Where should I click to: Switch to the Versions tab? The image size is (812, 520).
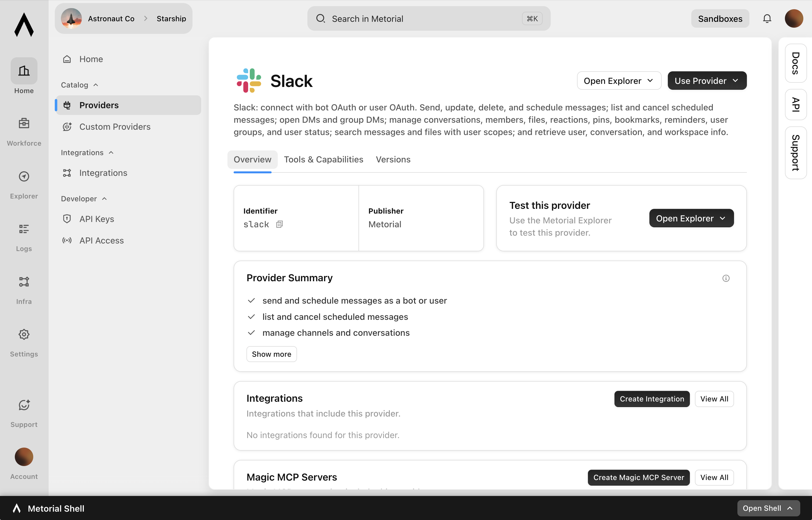(393, 159)
